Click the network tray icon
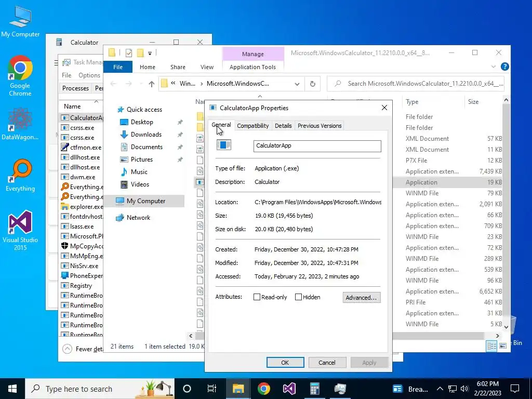 (453, 389)
